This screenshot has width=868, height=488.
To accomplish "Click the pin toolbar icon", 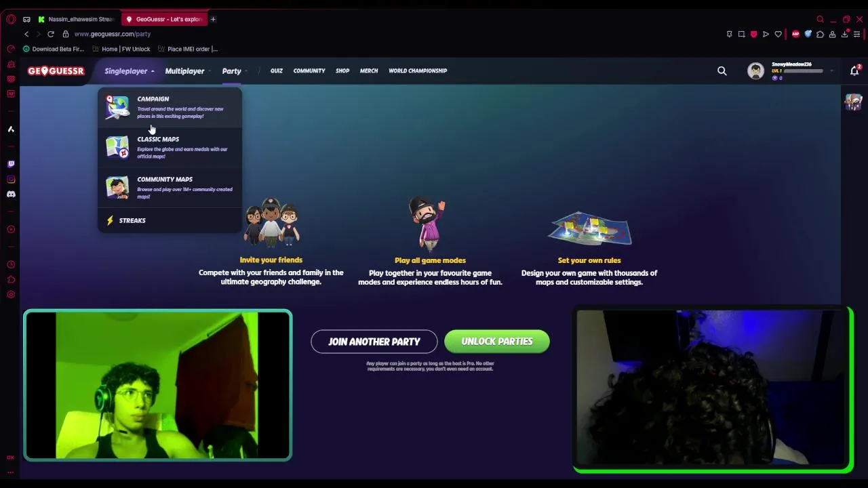I will click(x=729, y=34).
